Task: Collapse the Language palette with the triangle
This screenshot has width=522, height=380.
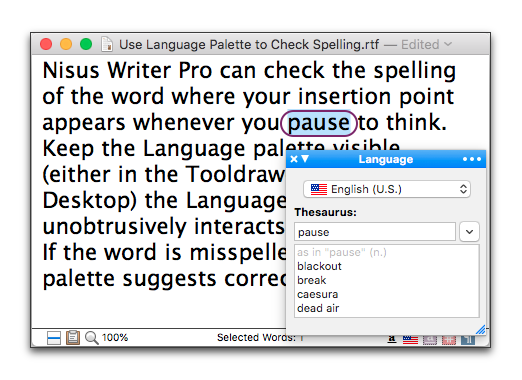Action: click(305, 159)
